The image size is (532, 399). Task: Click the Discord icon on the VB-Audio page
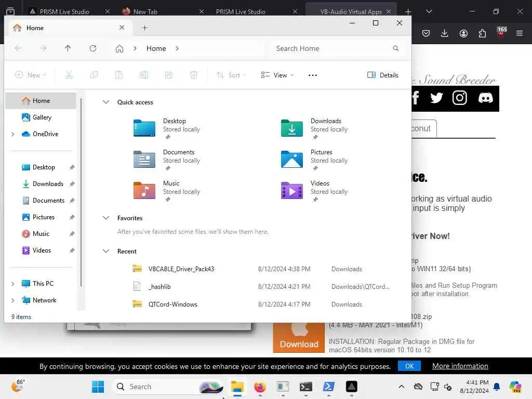pos(486,98)
